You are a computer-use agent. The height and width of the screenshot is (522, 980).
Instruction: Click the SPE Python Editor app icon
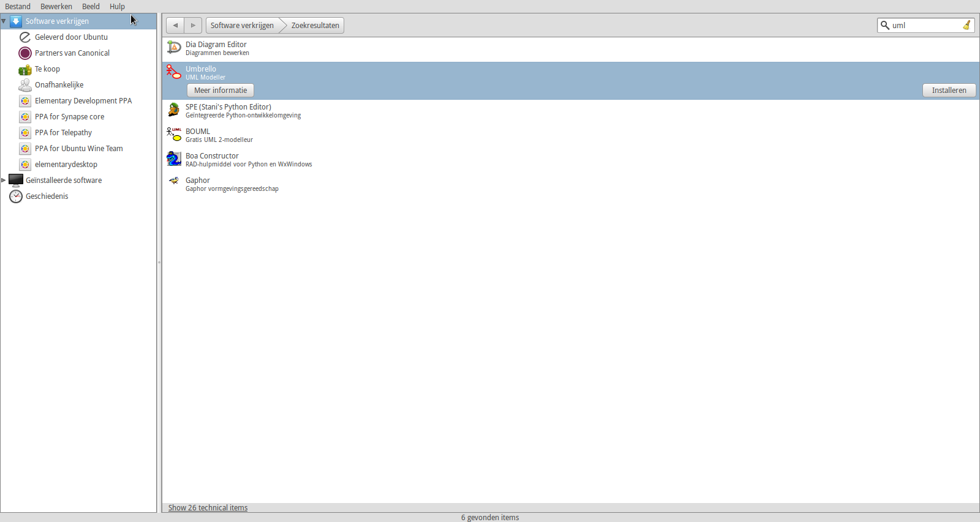(x=174, y=110)
